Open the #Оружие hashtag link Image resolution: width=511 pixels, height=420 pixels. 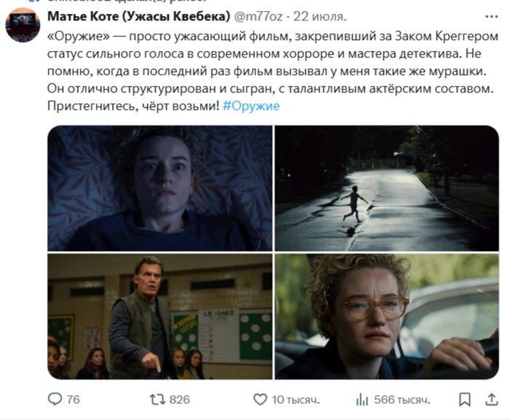tap(251, 106)
